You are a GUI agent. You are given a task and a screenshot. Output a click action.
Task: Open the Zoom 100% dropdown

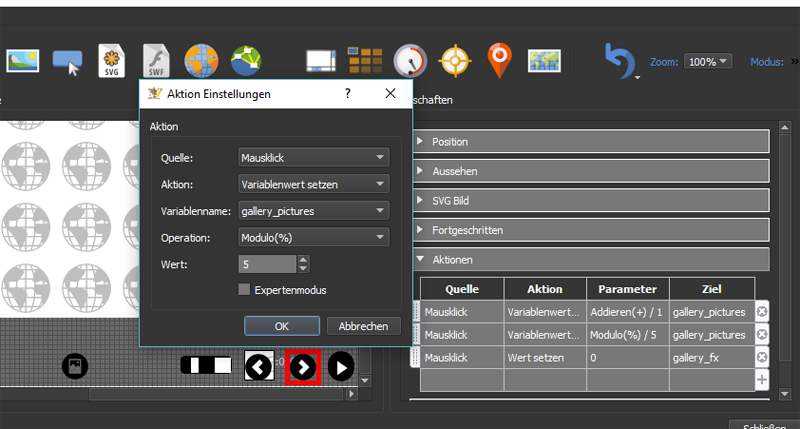click(710, 62)
